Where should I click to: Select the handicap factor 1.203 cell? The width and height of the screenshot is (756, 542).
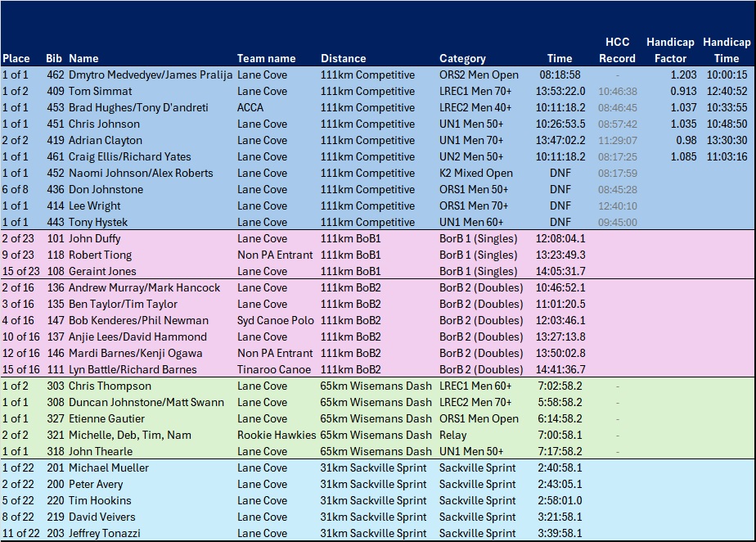pyautogui.click(x=683, y=75)
